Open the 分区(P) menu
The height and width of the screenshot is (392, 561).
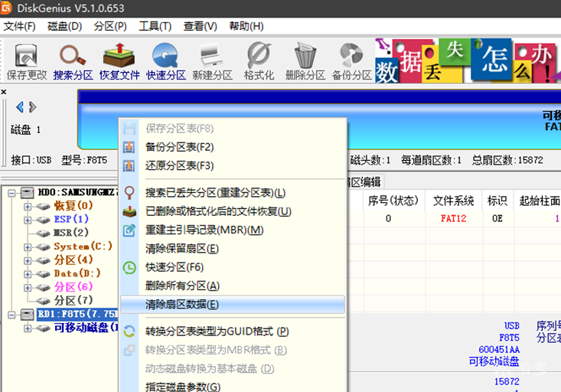coord(110,26)
